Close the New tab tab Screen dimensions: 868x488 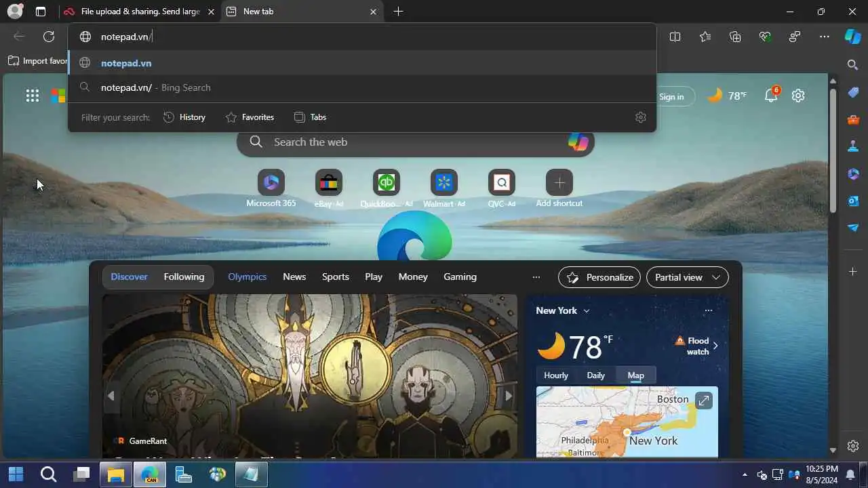click(373, 12)
